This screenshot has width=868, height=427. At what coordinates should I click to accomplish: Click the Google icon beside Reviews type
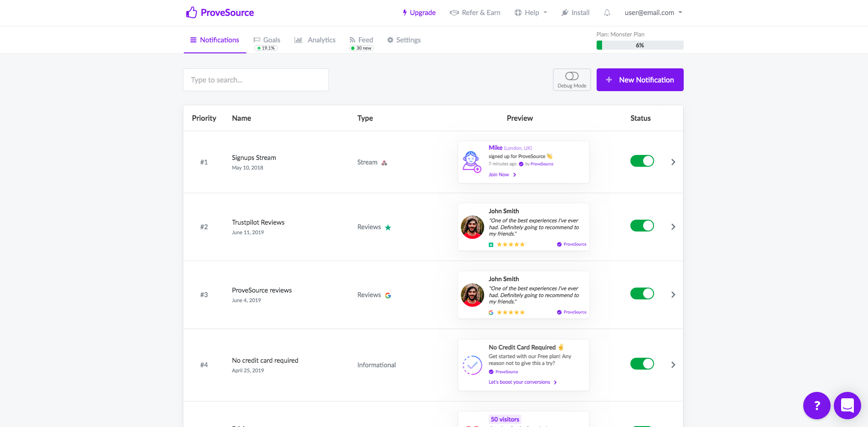[x=388, y=295]
